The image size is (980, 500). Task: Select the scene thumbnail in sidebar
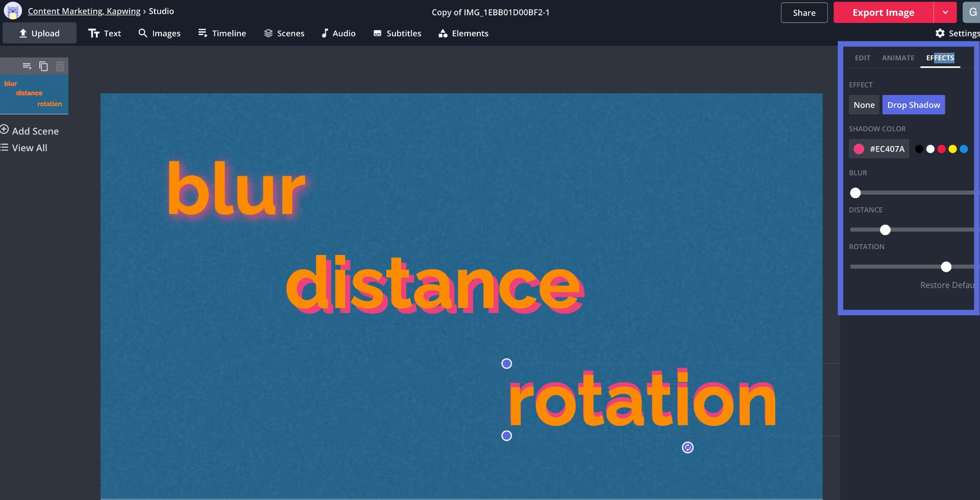[x=34, y=93]
